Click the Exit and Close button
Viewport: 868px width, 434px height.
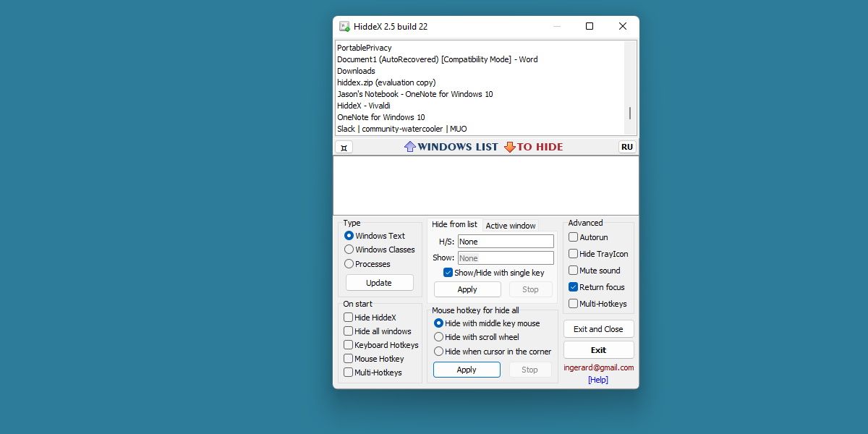pos(599,329)
